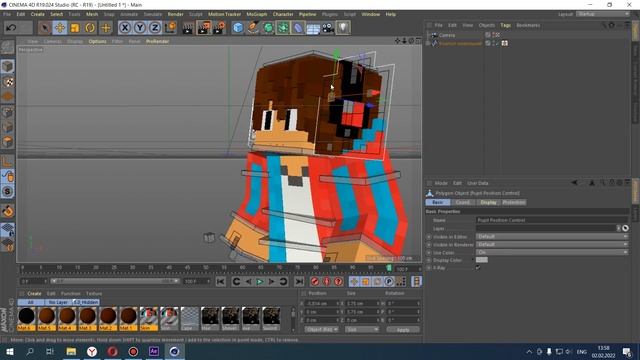Open the Floor/Environment icon
Image resolution: width=640 pixels, height=360 pixels.
[x=313, y=28]
